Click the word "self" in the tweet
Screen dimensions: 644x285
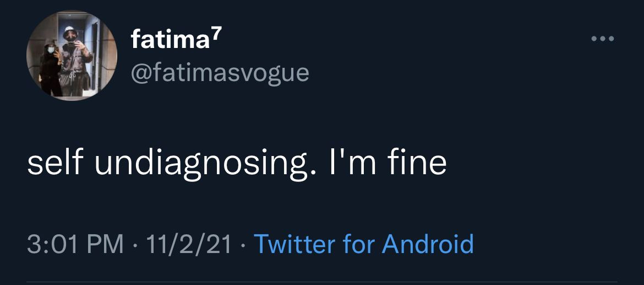coord(55,164)
